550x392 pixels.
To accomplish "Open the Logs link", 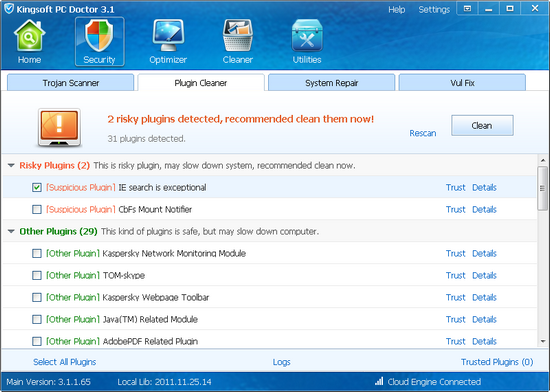I will (282, 362).
